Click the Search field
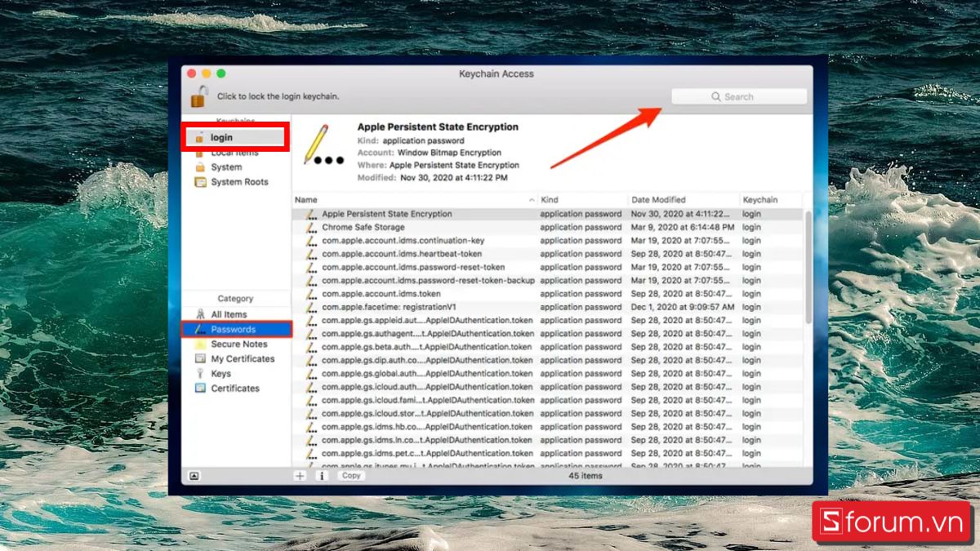 pyautogui.click(x=737, y=96)
